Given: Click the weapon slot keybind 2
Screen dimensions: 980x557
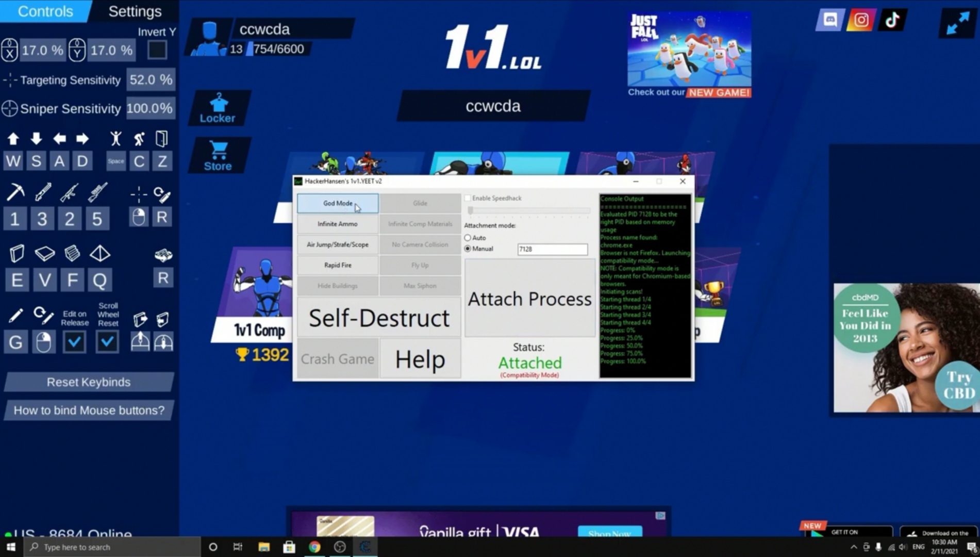Looking at the screenshot, I should (x=69, y=219).
